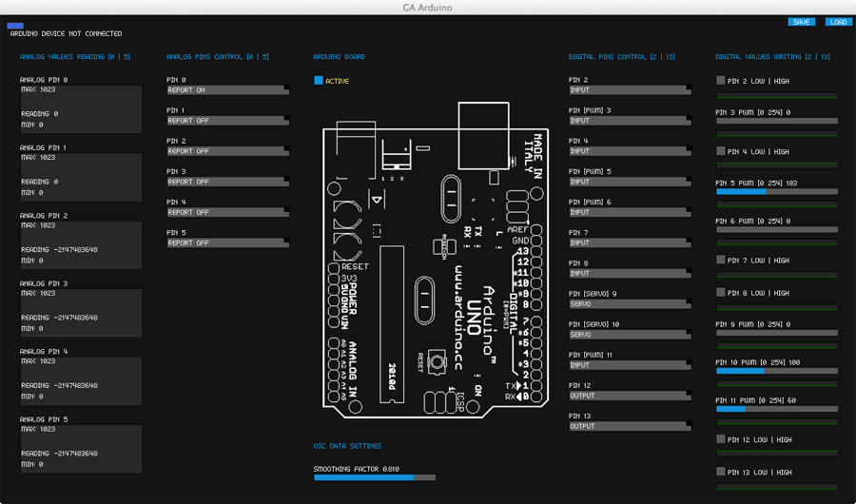Open PIN [SERVO] 10 mode dropdown
The height and width of the screenshot is (504, 856).
[x=630, y=335]
